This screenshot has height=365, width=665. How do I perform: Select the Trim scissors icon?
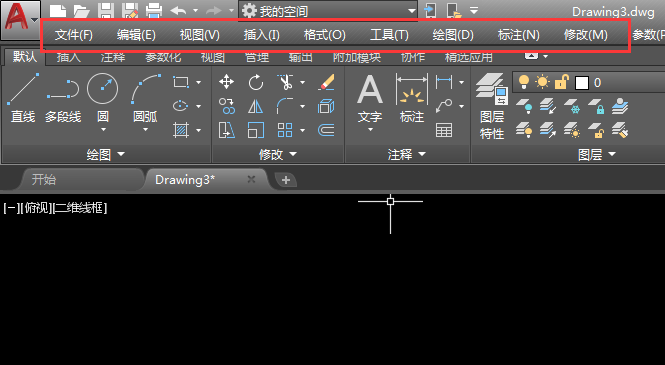(285, 82)
